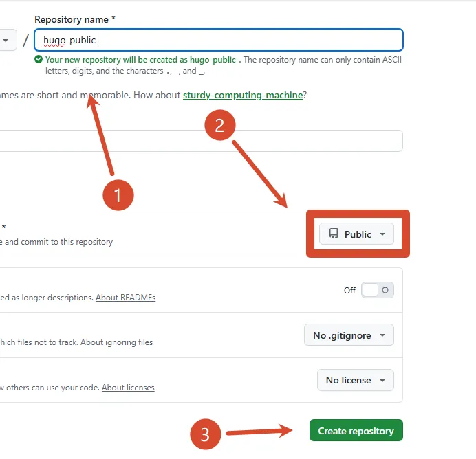The height and width of the screenshot is (459, 476).
Task: Click the red circle annotation numbered 2
Action: (x=220, y=125)
